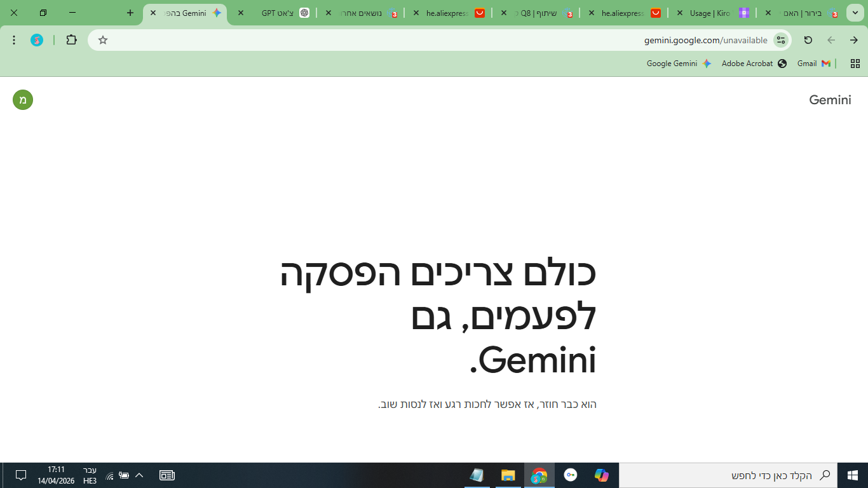Click the Gemini logo text in page header
This screenshot has width=868, height=488.
point(830,100)
